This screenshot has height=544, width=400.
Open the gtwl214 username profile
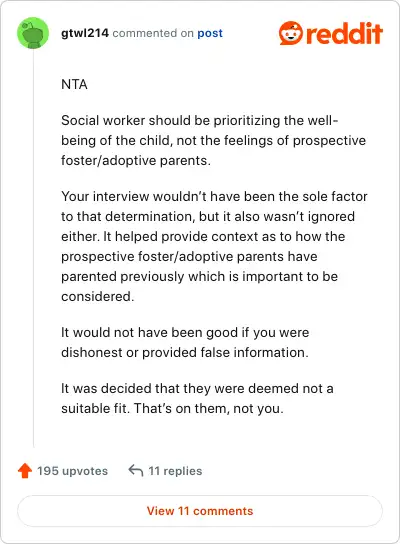[85, 33]
